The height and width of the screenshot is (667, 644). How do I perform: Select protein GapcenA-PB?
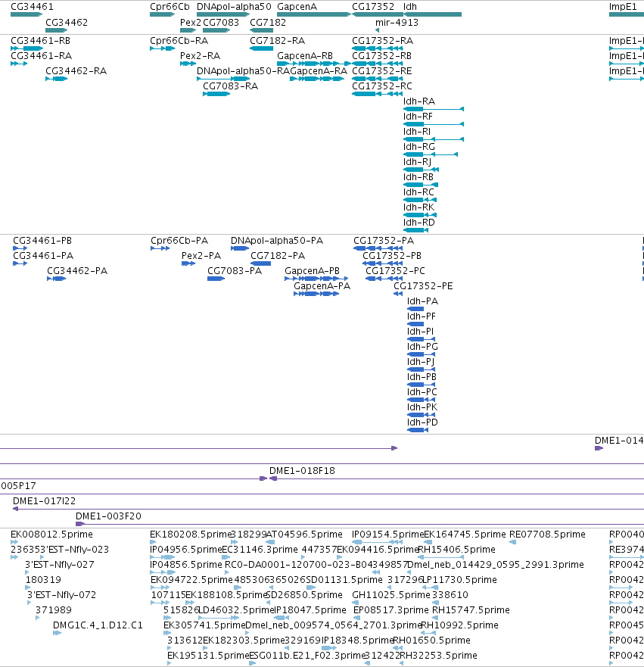(316, 279)
